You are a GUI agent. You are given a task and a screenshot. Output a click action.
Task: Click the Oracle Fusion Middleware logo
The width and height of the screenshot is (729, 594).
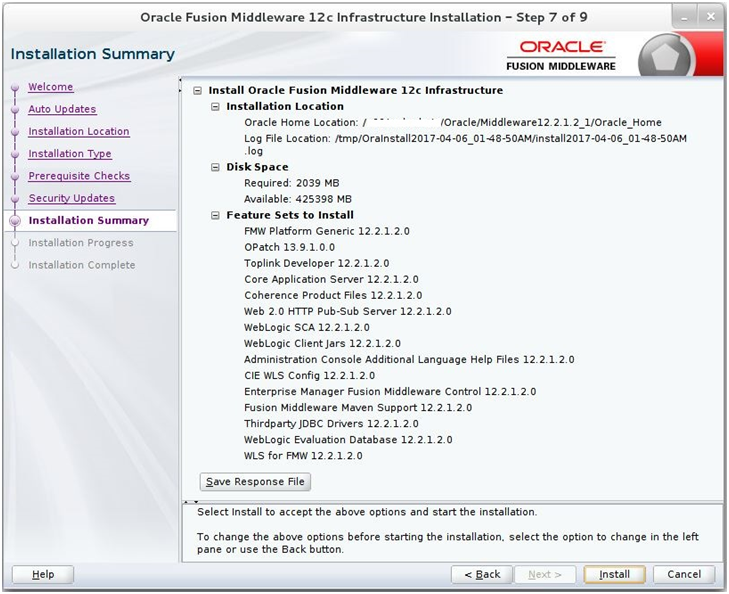561,56
